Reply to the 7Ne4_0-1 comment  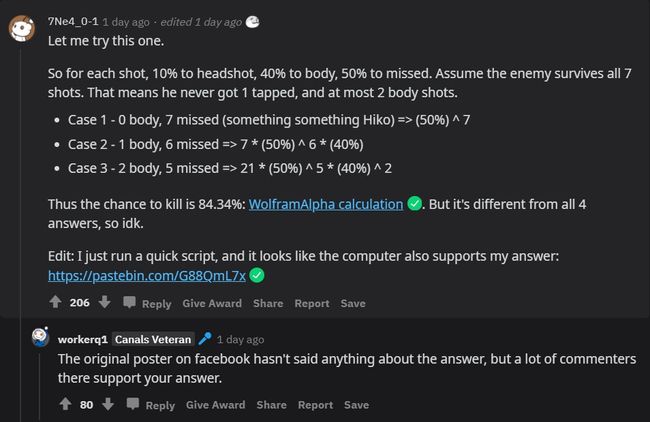tap(148, 303)
